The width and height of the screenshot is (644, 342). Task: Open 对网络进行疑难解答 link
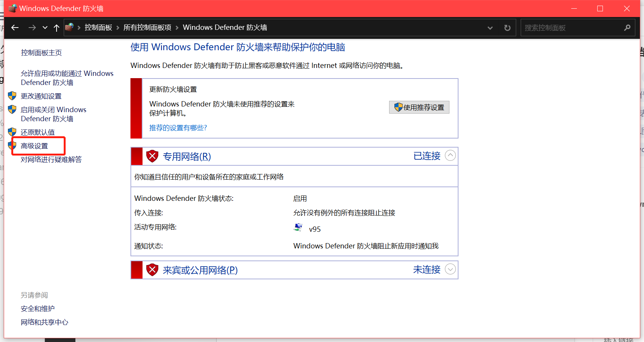pos(51,160)
